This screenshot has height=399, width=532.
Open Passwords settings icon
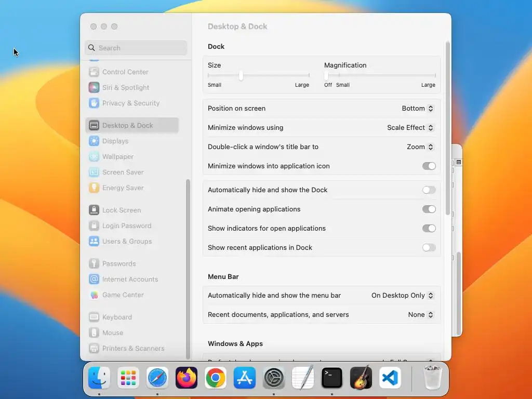(94, 263)
